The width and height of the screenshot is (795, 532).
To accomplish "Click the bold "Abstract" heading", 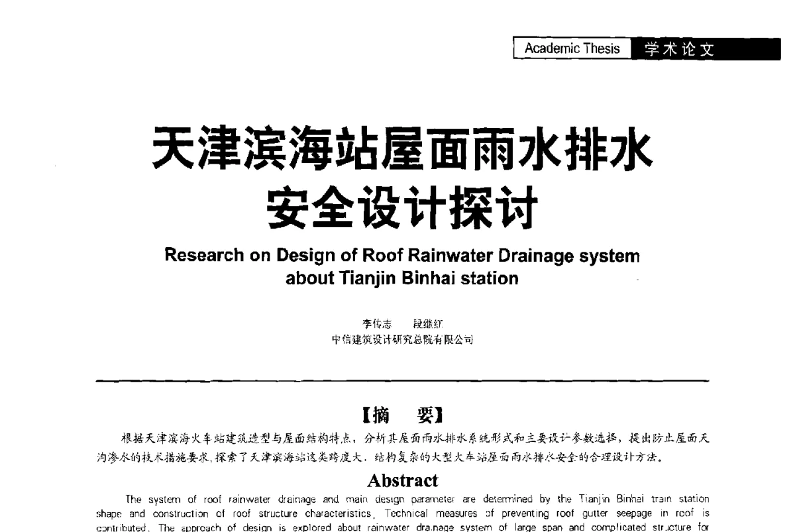I will (402, 480).
